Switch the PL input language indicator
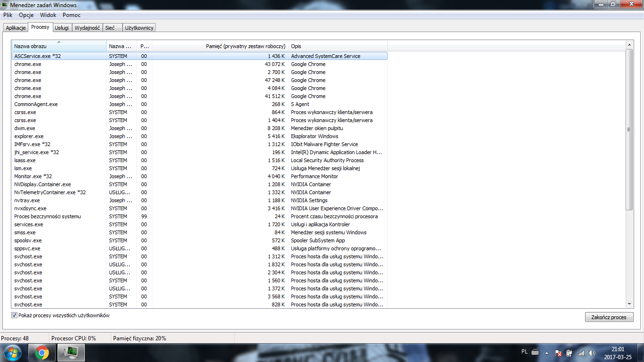The height and width of the screenshot is (362, 644). tap(524, 352)
